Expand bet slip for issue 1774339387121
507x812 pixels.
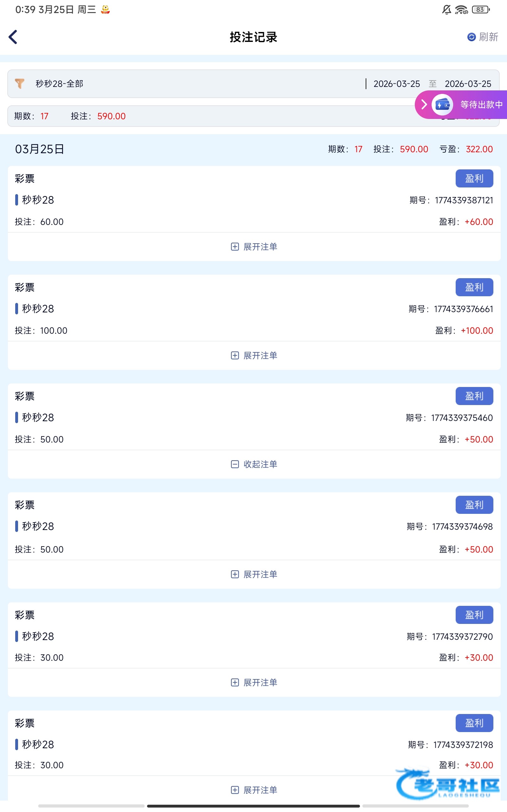(x=254, y=247)
